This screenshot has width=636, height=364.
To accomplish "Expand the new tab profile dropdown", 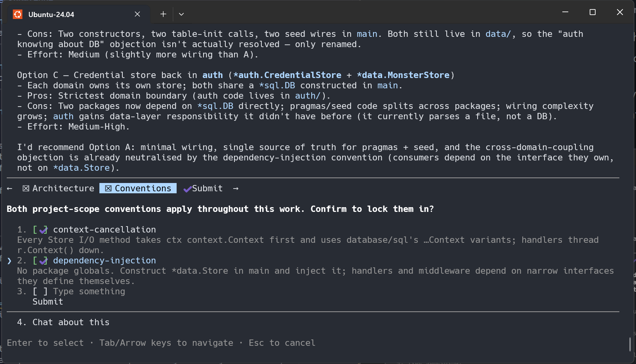I will coord(181,14).
